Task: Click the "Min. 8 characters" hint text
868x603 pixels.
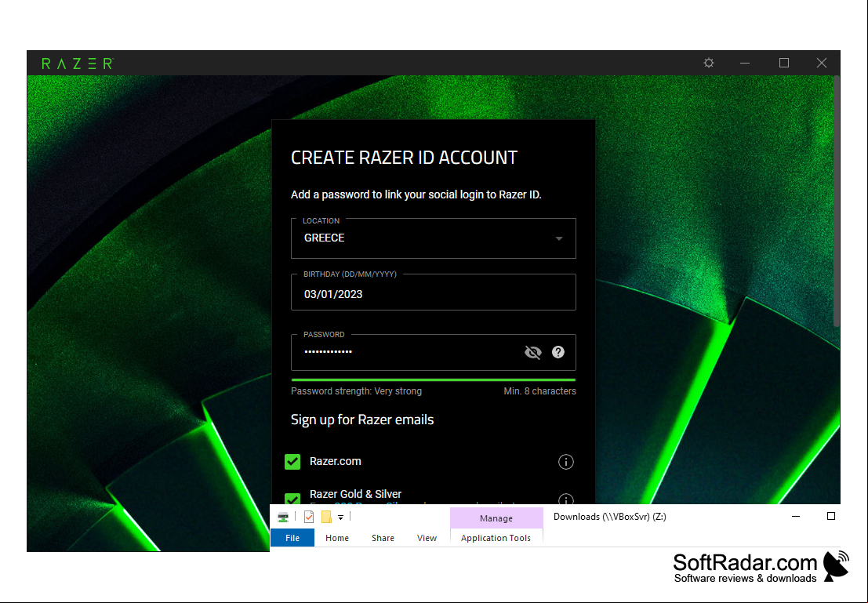Action: (539, 391)
